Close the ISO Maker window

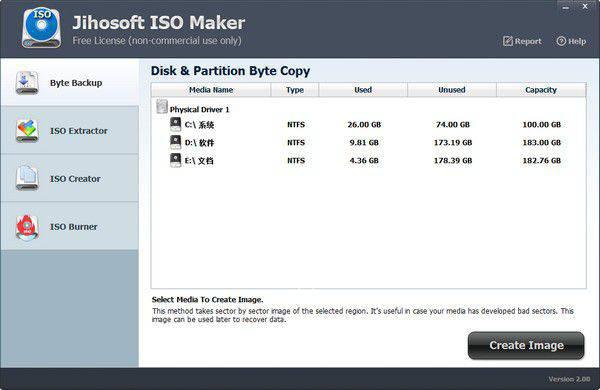(585, 7)
